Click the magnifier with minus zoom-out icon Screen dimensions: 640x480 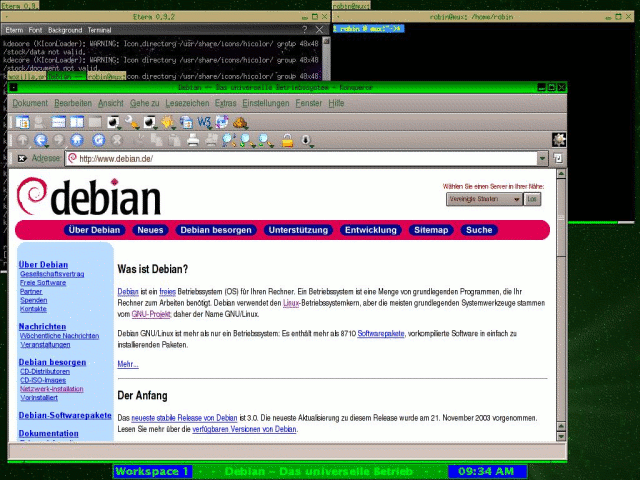[265, 140]
